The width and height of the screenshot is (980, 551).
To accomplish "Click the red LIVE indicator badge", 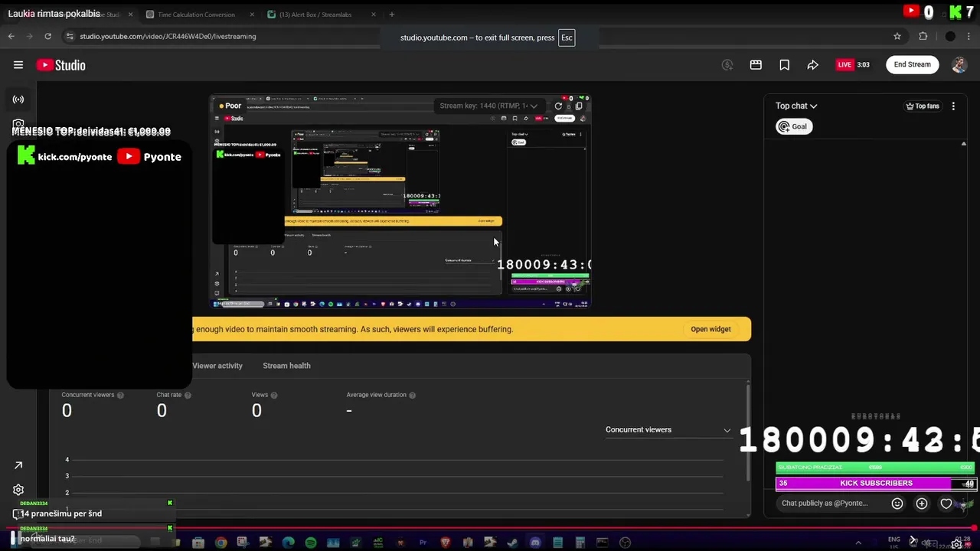I will coord(844,65).
